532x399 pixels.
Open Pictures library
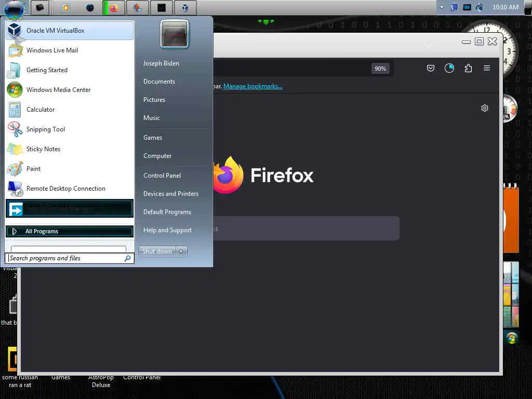point(154,100)
